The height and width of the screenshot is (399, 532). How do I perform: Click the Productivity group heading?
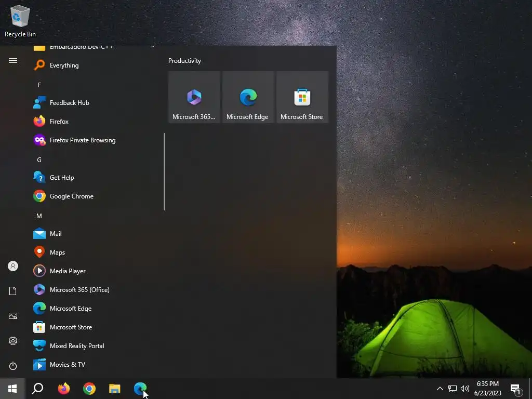184,61
